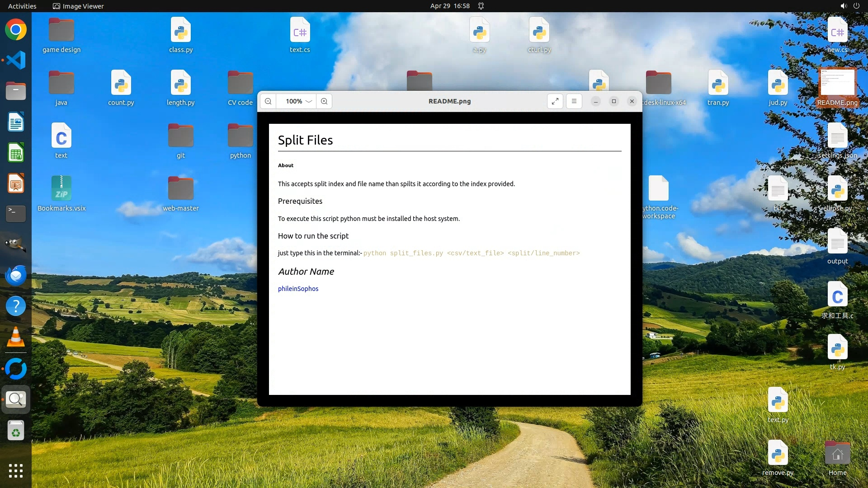Toggle fullscreen mode in Image Viewer

pyautogui.click(x=555, y=101)
